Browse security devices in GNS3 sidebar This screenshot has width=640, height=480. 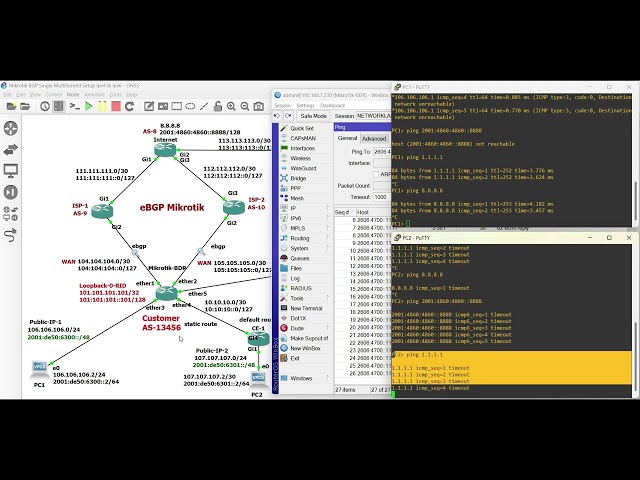(x=11, y=192)
